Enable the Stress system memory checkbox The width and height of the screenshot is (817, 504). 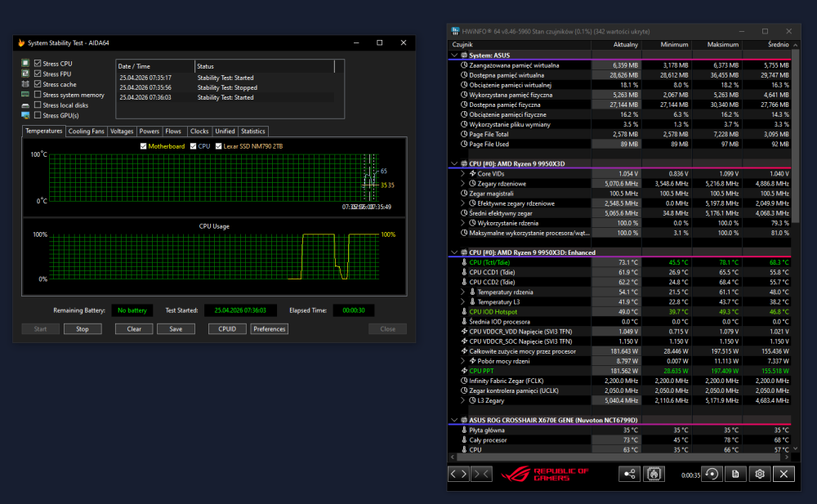[x=38, y=94]
